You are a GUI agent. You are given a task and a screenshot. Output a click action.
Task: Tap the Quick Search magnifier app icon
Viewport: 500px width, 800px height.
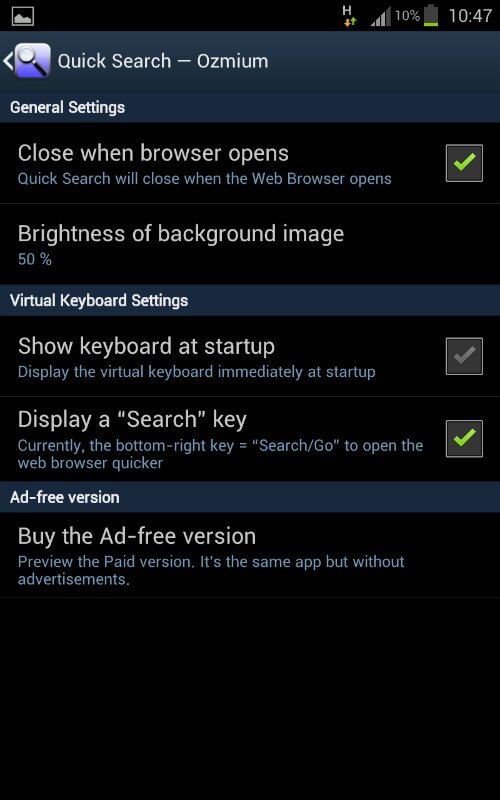33,61
